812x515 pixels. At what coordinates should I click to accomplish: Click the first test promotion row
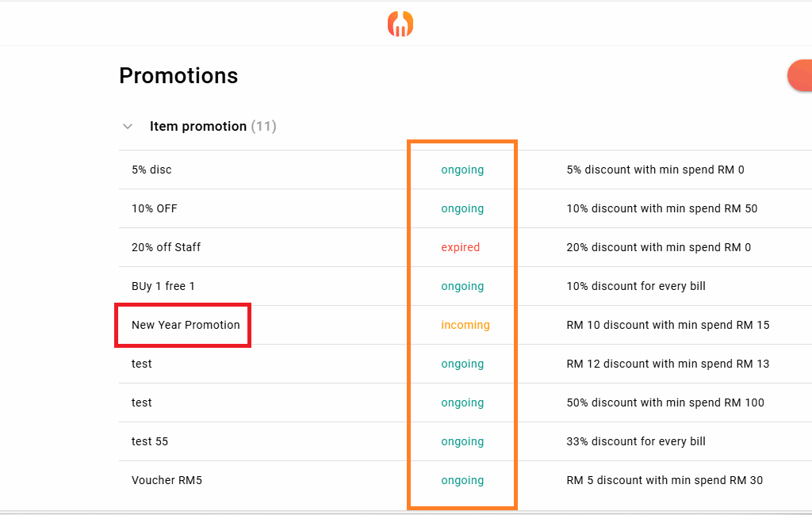tap(141, 364)
